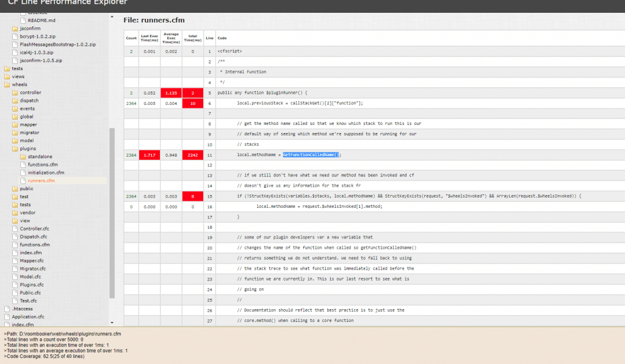Click the callStackGet code on line 6

point(300,103)
